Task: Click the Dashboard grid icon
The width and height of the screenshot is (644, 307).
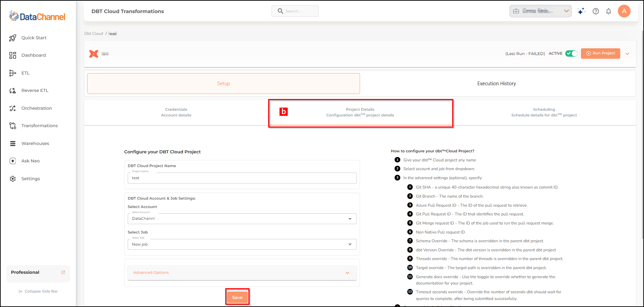Action: click(x=13, y=55)
